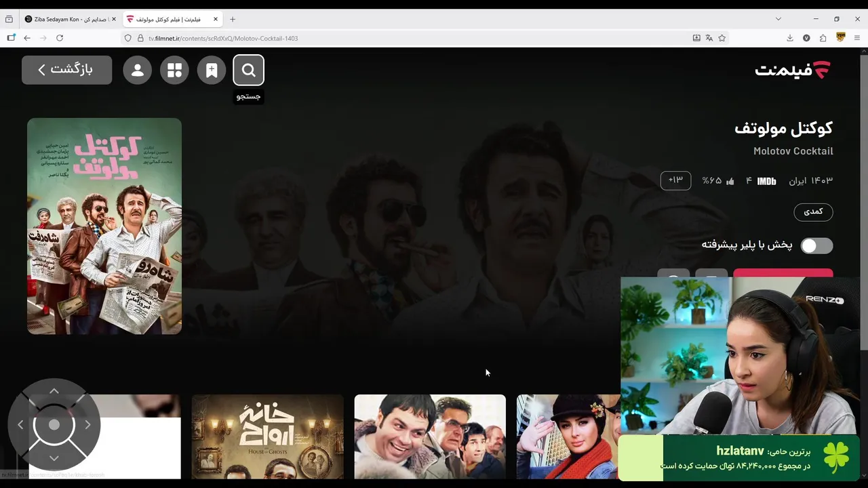Open the woman with red scarf thumbnail
This screenshot has height=488, width=868.
[x=568, y=436]
